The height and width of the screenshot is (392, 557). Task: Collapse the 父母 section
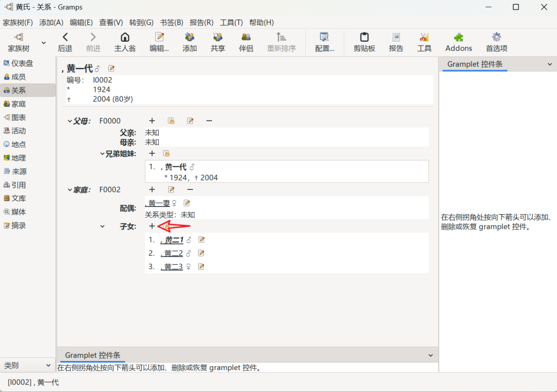point(70,121)
